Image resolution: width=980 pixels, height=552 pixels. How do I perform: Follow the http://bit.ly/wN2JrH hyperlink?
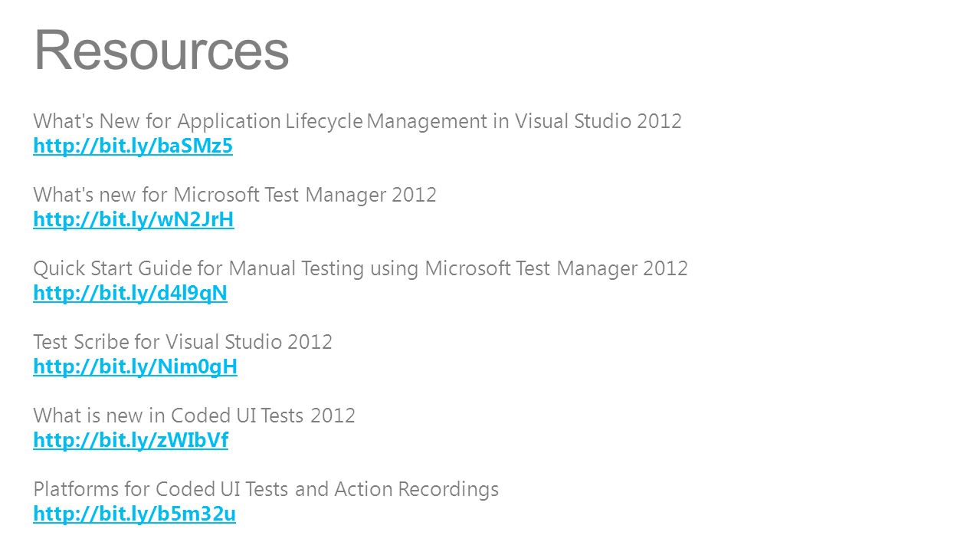click(x=133, y=219)
